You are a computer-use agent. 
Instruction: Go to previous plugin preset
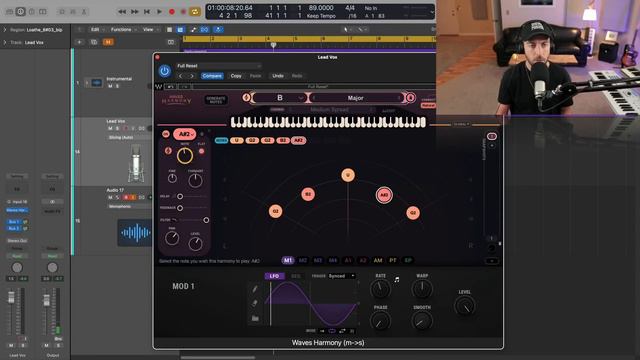(x=181, y=76)
